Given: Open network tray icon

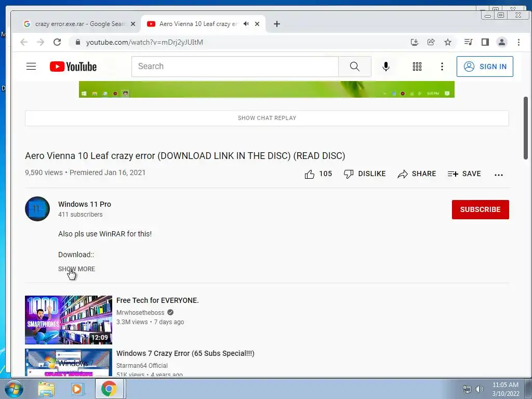Looking at the screenshot, I should (x=467, y=389).
